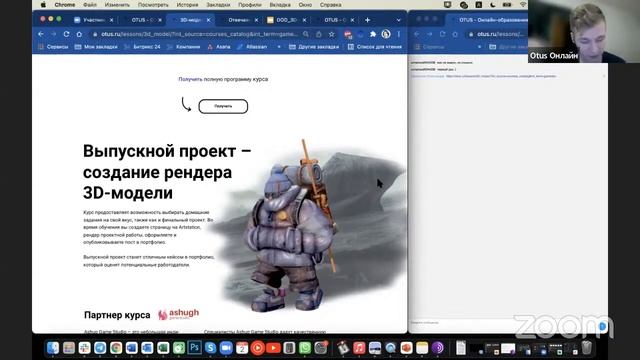
Task: Open the Мои закладки bookmark folder
Action: coord(96,47)
